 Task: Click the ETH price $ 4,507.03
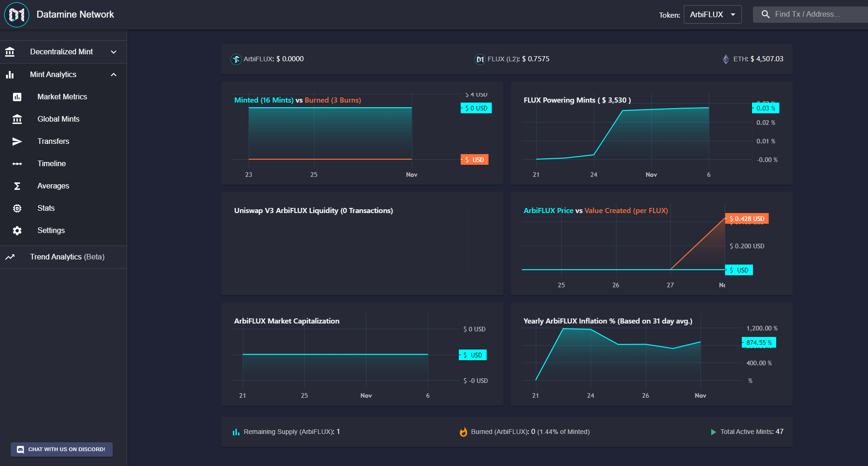coord(767,59)
